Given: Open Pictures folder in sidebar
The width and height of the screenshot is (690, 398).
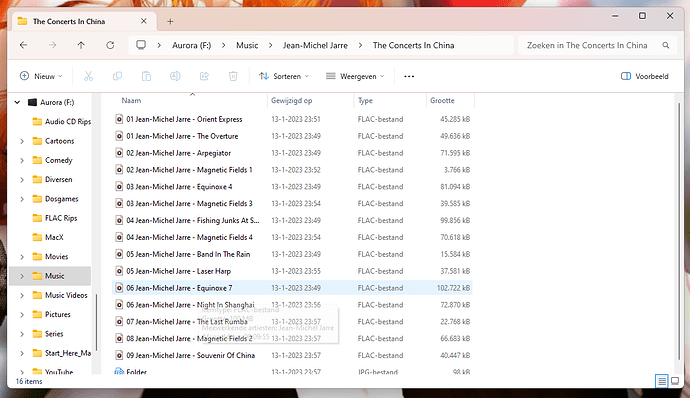Looking at the screenshot, I should coord(58,314).
